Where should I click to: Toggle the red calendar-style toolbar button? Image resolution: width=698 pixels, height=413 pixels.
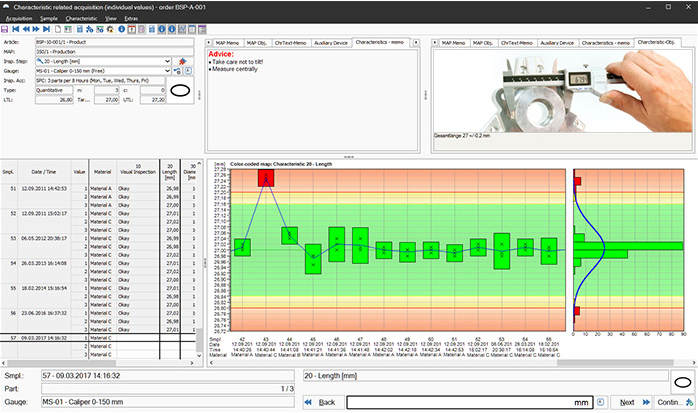pos(132,29)
